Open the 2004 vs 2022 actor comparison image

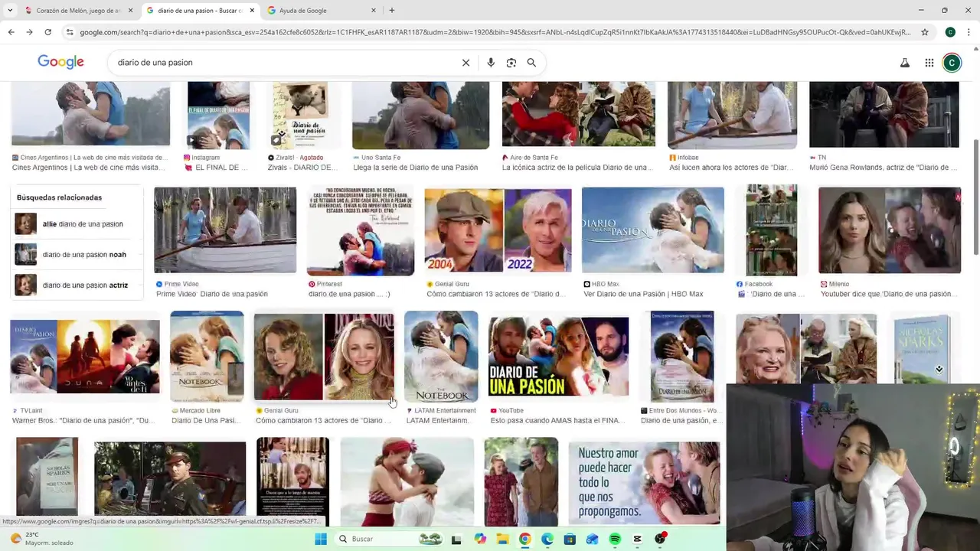498,230
